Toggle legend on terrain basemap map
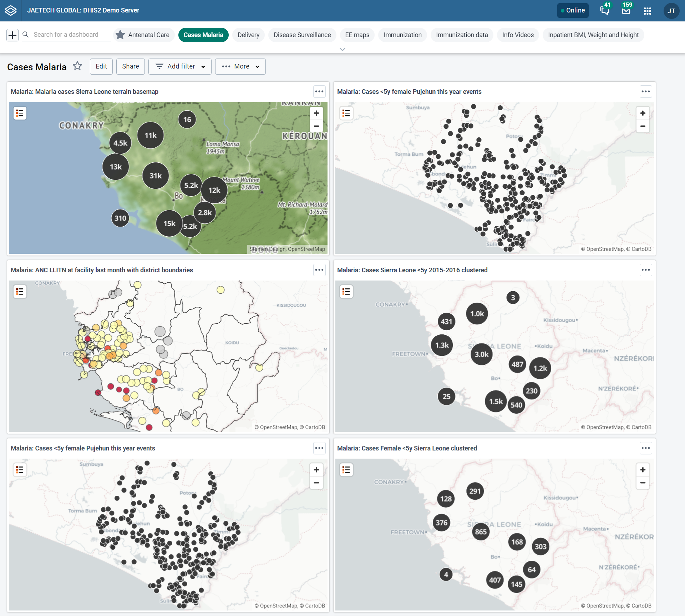This screenshot has width=685, height=616. coord(20,113)
